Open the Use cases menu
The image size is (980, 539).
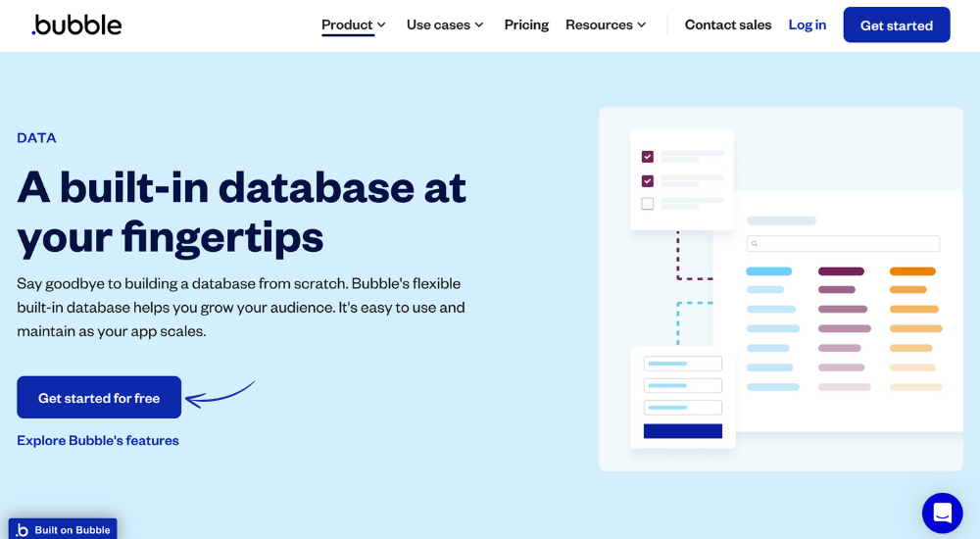coord(438,25)
